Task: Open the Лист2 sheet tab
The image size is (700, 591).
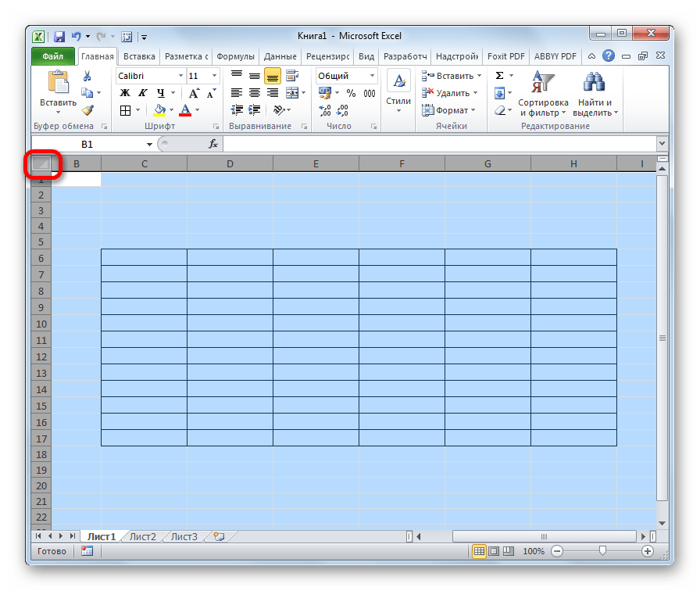Action: tap(142, 536)
